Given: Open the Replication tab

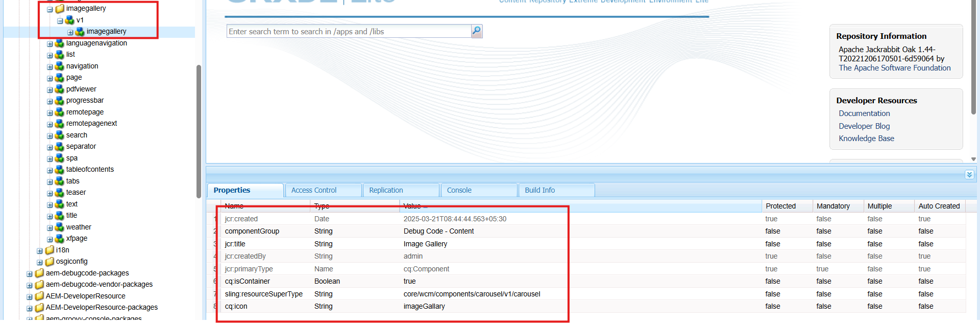Looking at the screenshot, I should (x=386, y=190).
